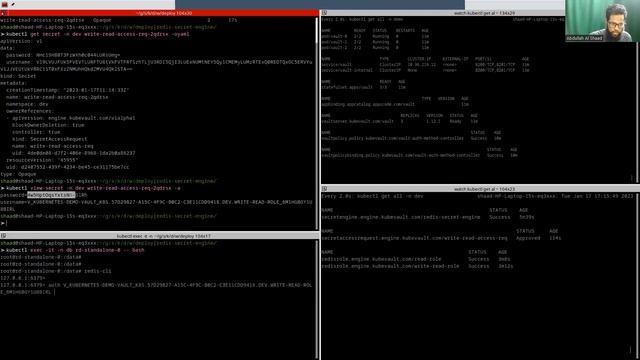Focus the bottom-right 'watch kubectl get all' title bar

(480, 189)
